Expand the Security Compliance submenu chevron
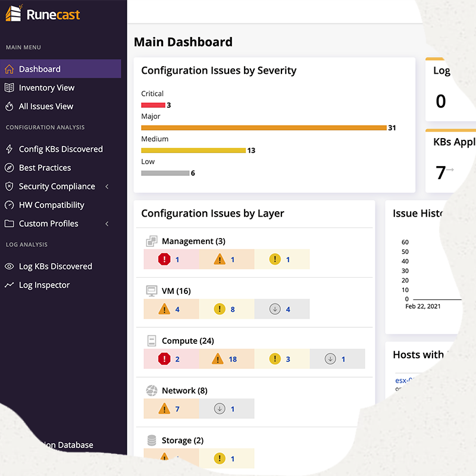Screen dimensions: 476x476 pyautogui.click(x=107, y=186)
